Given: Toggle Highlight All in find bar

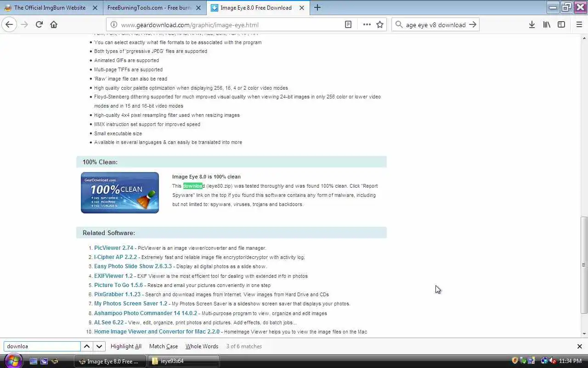Looking at the screenshot, I should (126, 346).
